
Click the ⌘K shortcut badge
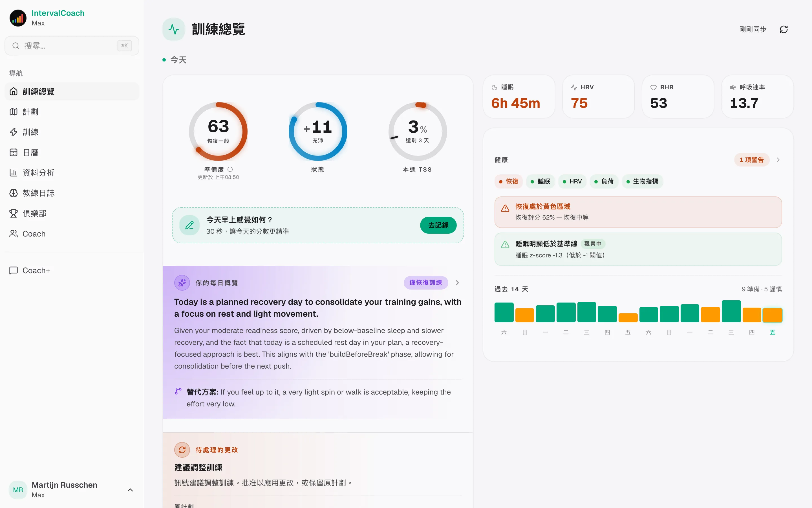point(125,46)
